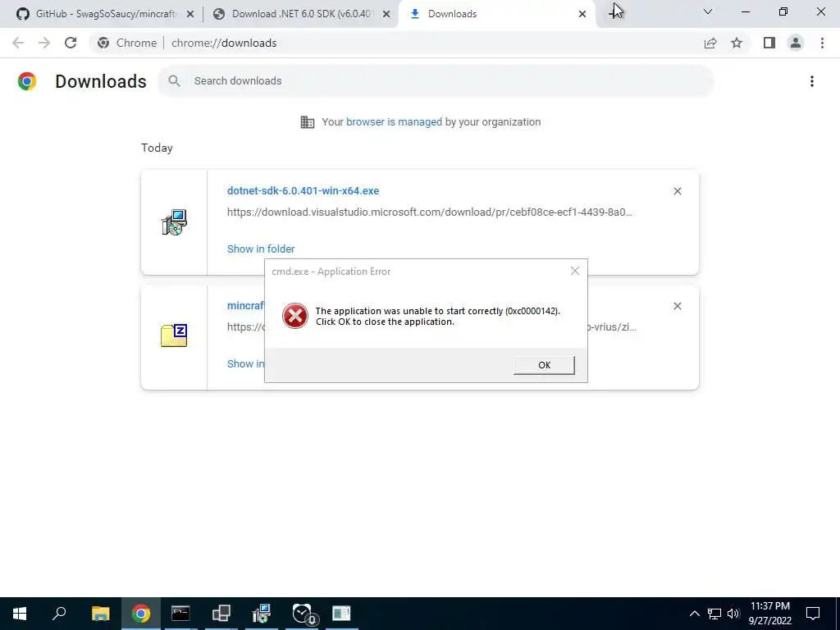Click the organization building icon

coord(308,122)
